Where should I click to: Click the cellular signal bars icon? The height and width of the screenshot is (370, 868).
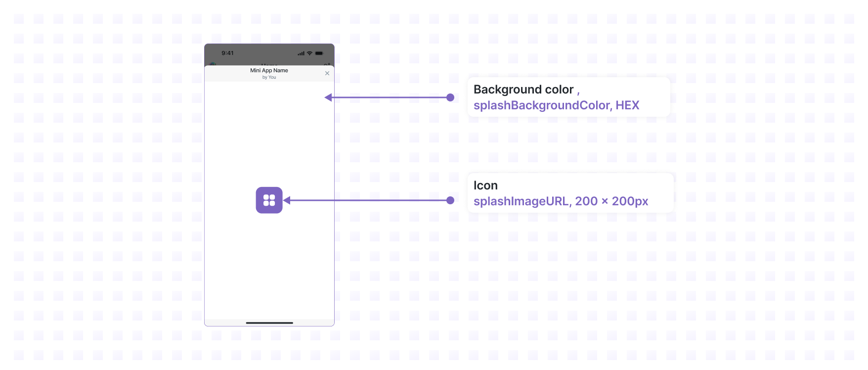pos(301,53)
